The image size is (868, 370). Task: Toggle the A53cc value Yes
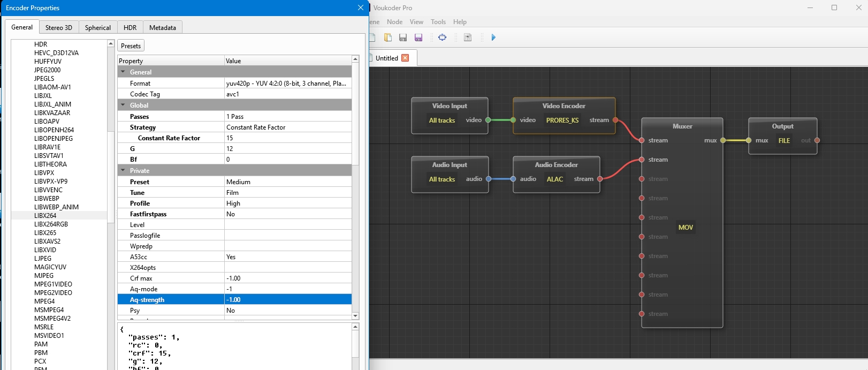point(288,257)
